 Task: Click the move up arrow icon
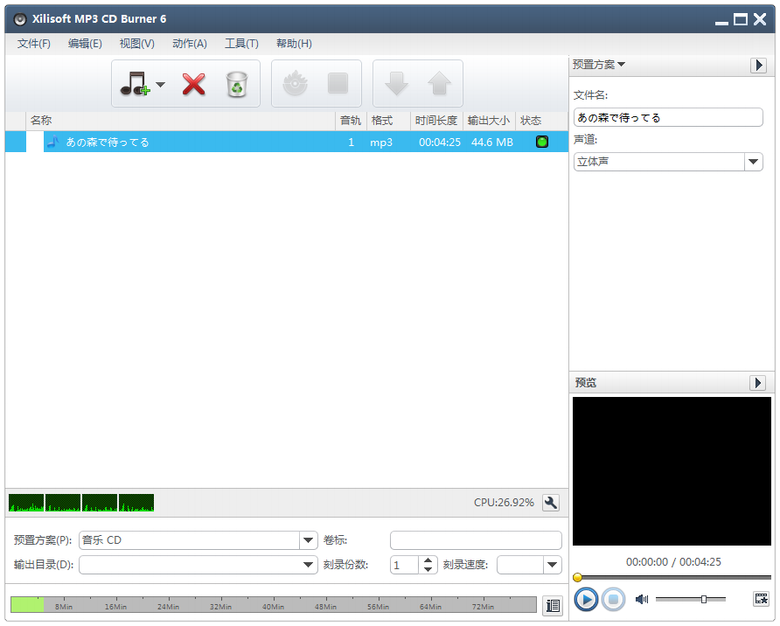coord(439,84)
